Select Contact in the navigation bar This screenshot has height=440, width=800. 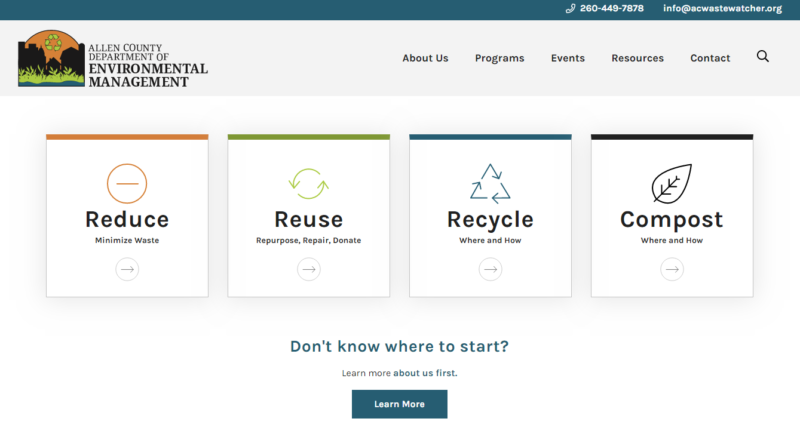click(x=710, y=58)
